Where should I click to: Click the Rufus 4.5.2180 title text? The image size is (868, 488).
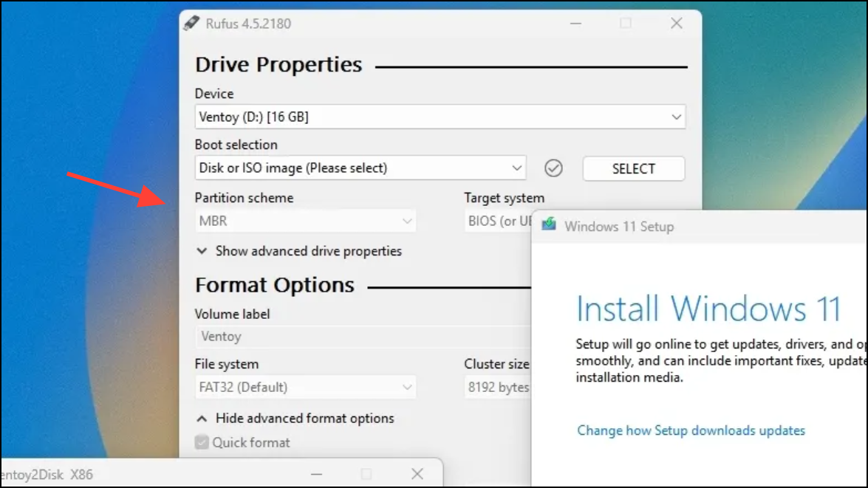248,24
